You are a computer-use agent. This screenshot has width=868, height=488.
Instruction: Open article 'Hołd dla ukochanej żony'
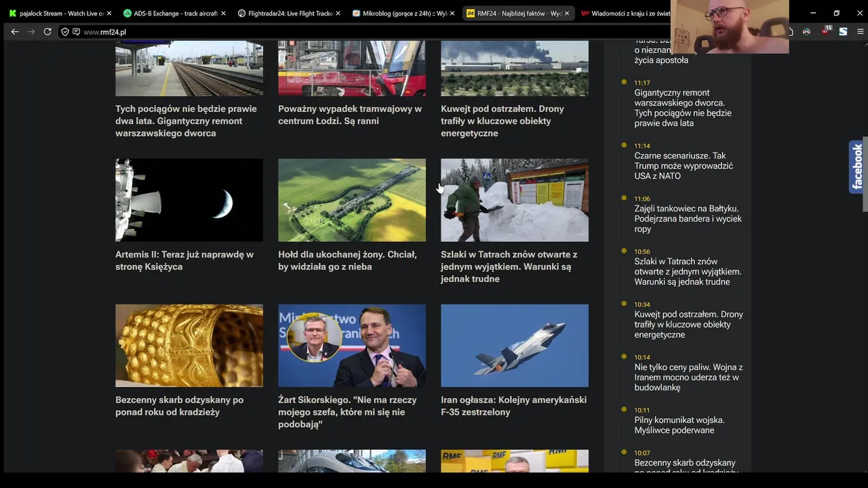pos(347,261)
